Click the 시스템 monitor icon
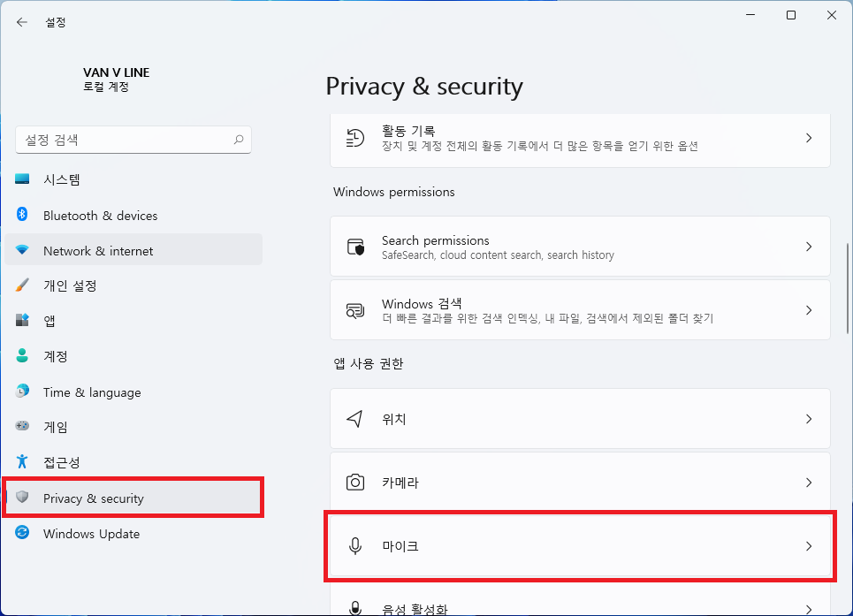 [22, 179]
